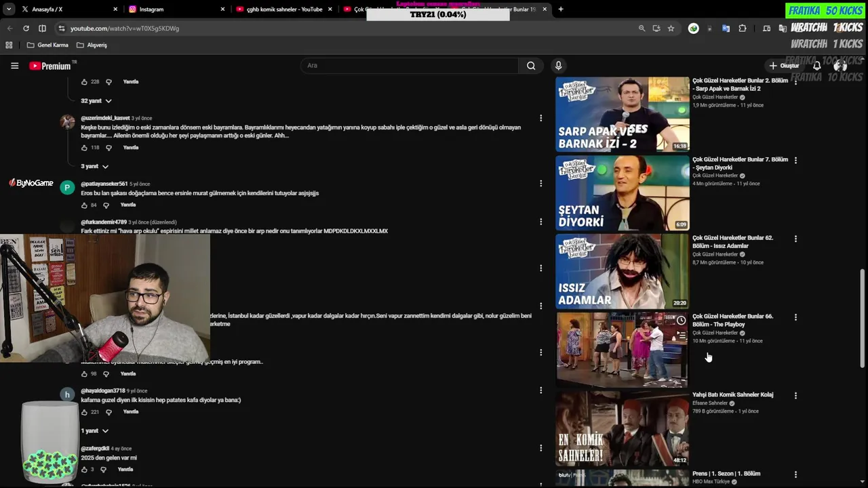Close the Instagram browser tab
The image size is (868, 488).
tap(222, 9)
